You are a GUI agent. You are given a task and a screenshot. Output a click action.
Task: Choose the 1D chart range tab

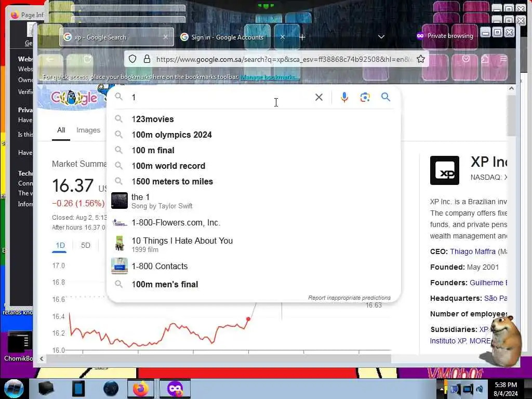coord(60,245)
